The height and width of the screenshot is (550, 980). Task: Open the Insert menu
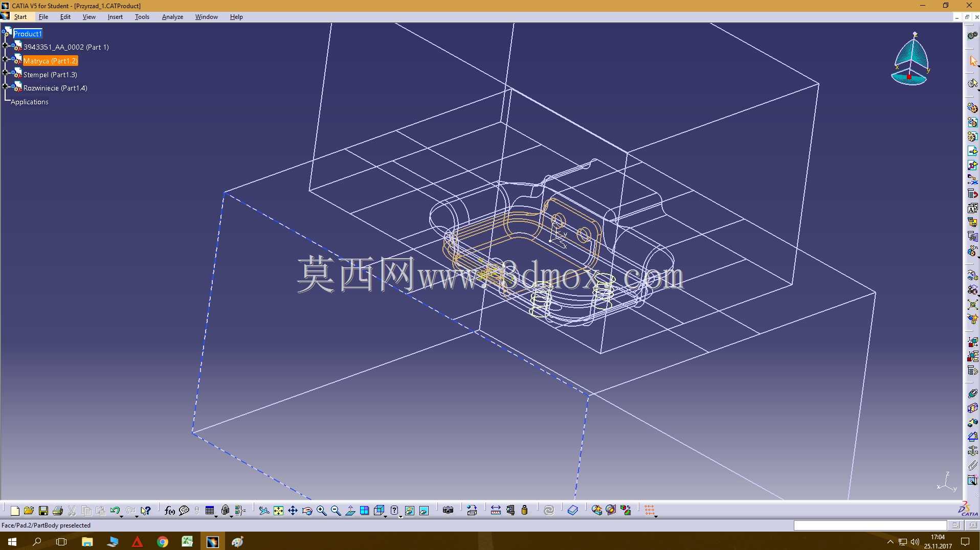tap(115, 17)
